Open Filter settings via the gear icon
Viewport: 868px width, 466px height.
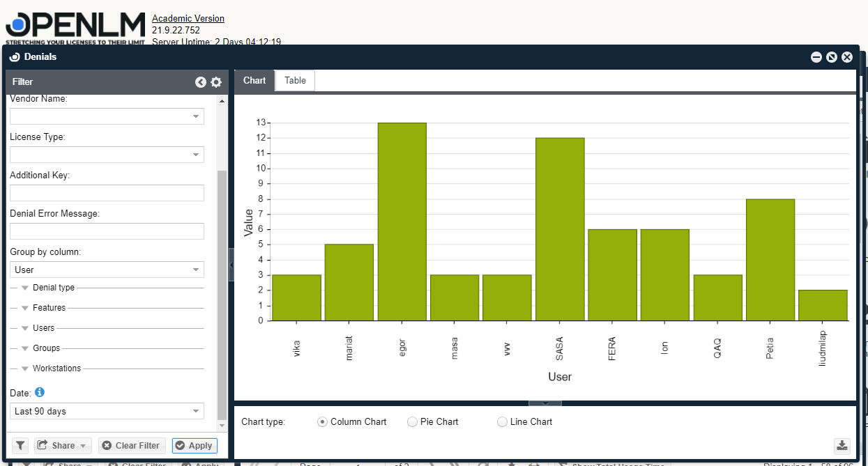[x=216, y=82]
